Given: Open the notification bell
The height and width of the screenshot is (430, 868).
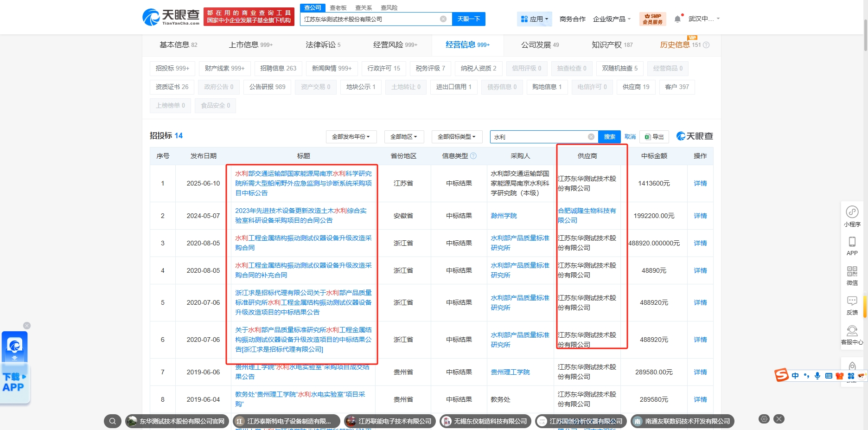Looking at the screenshot, I should (x=678, y=19).
